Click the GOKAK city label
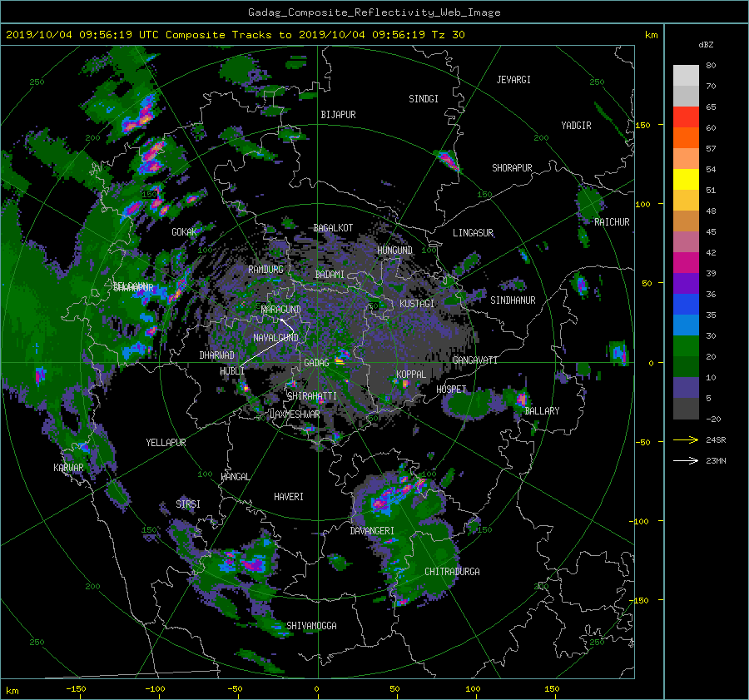The height and width of the screenshot is (700, 749). point(185,232)
